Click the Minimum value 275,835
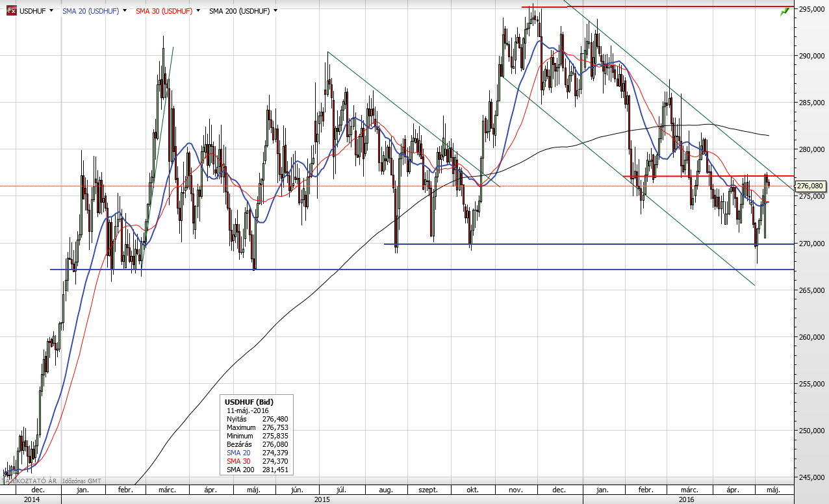This screenshot has height=504, width=829. click(x=276, y=436)
